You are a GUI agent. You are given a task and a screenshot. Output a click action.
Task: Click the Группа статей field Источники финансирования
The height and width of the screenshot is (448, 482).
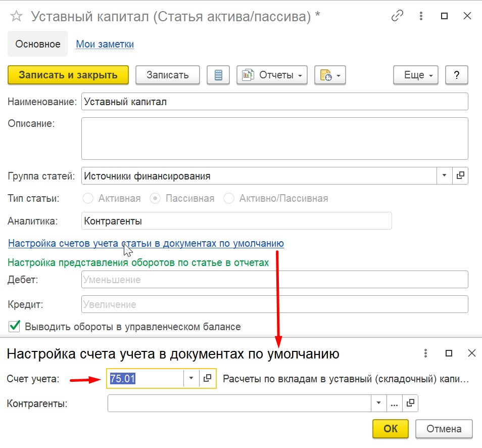[259, 175]
